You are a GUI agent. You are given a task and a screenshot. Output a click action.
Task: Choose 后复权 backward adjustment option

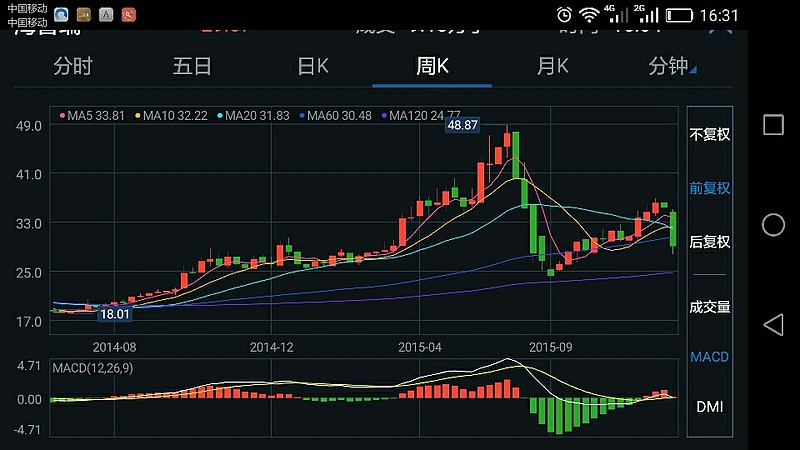click(x=710, y=241)
